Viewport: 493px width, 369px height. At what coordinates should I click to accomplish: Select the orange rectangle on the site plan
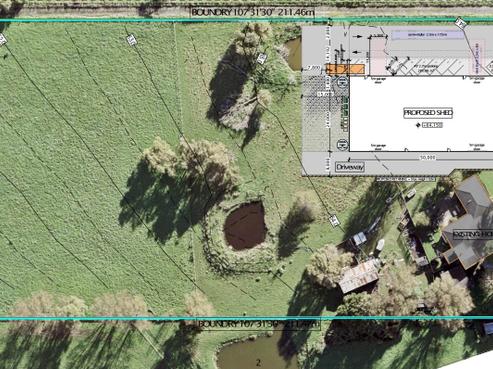[x=345, y=70]
